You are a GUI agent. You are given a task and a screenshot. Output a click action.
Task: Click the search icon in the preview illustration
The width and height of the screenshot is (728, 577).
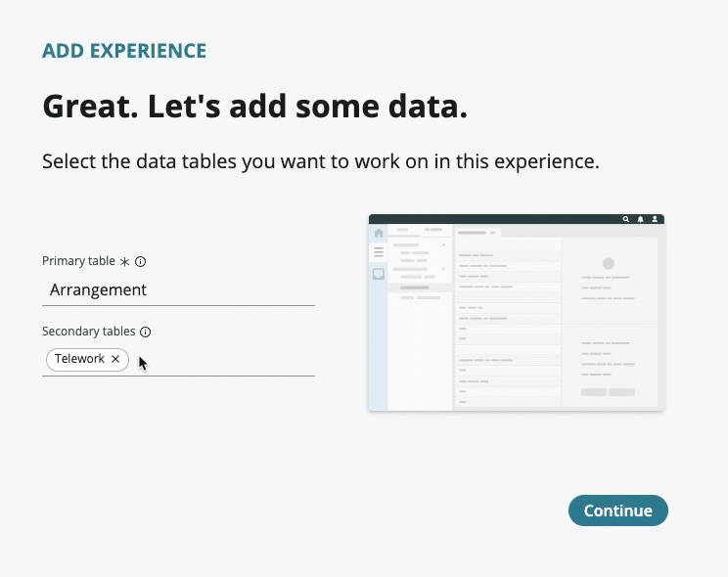[x=626, y=220]
